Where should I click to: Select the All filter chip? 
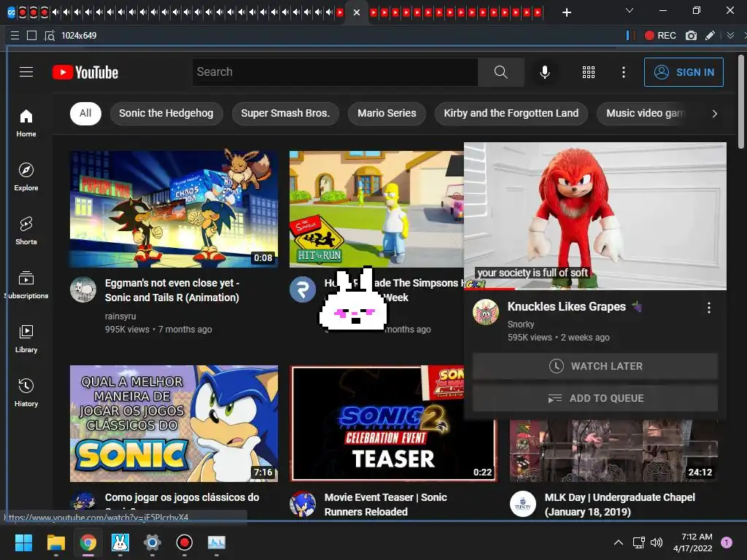pos(86,113)
